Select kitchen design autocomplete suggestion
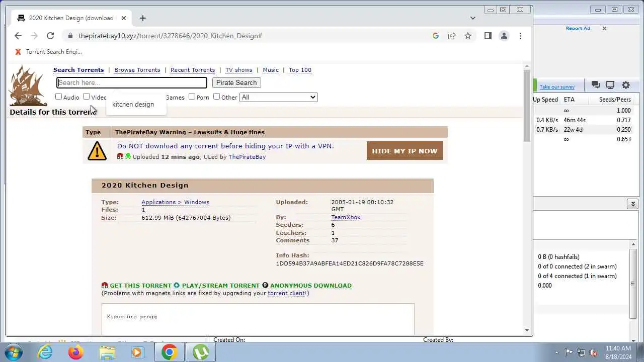The height and width of the screenshot is (362, 644). [x=133, y=105]
